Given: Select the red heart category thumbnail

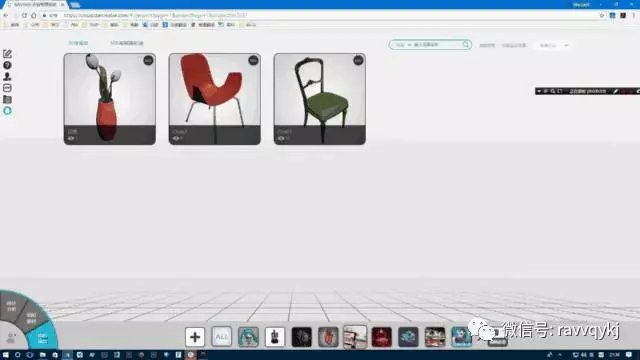Looking at the screenshot, I should pos(328,337).
